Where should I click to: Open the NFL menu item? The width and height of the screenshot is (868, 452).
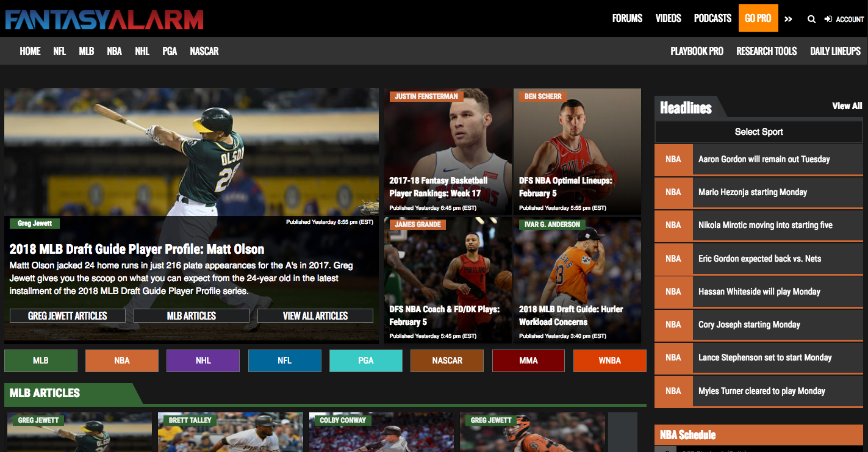(x=59, y=51)
